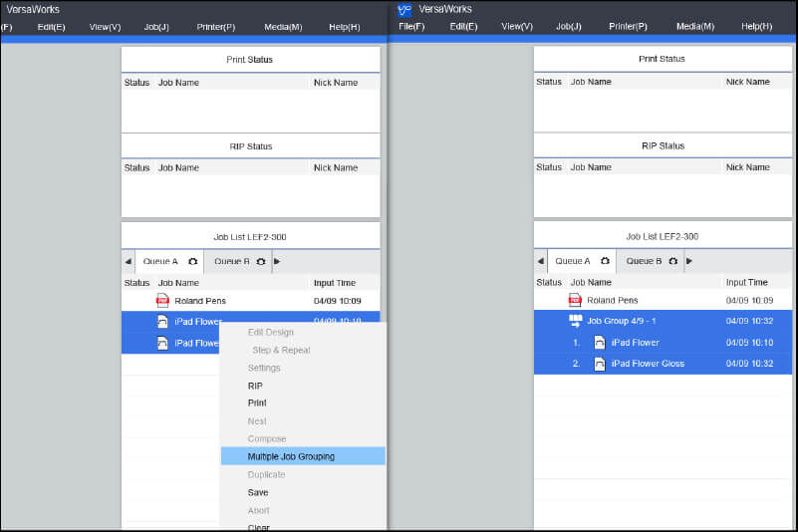
Task: Open Queue B settings gear in right window
Action: [x=673, y=261]
